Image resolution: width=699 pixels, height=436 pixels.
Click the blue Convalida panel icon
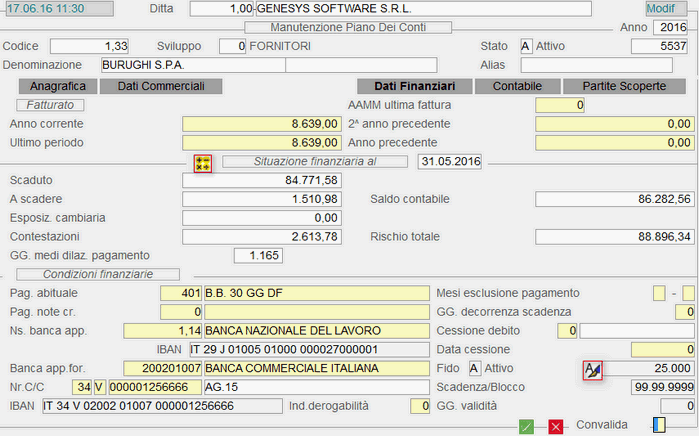coord(659,425)
